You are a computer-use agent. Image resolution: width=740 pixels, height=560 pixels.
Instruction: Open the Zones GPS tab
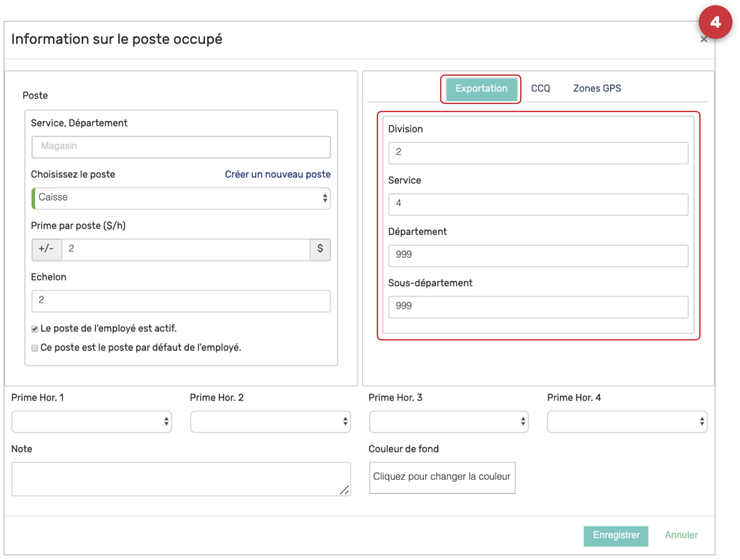tap(597, 89)
